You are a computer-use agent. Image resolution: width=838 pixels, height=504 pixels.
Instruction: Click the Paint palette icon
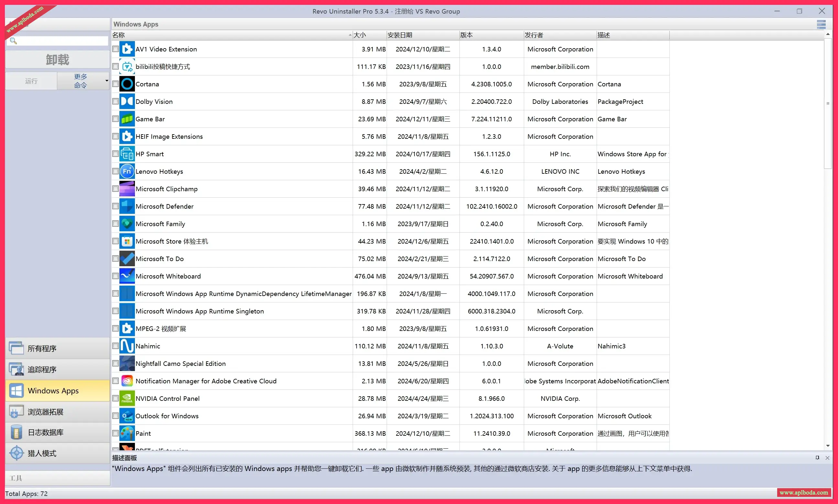[x=127, y=433]
